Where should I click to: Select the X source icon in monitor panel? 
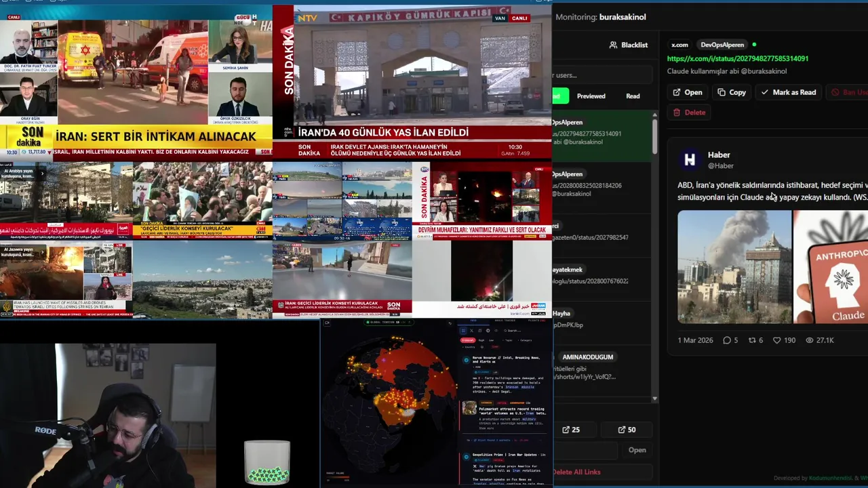point(471,331)
